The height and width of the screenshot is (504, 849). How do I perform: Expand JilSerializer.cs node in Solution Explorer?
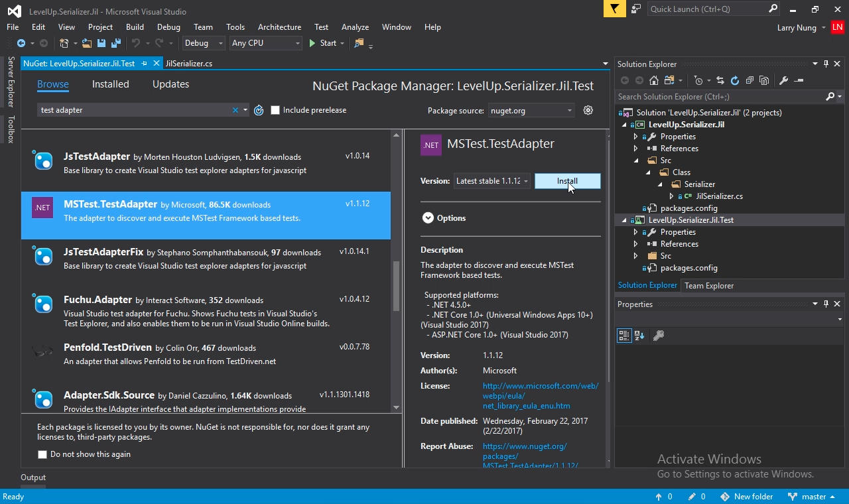(671, 196)
